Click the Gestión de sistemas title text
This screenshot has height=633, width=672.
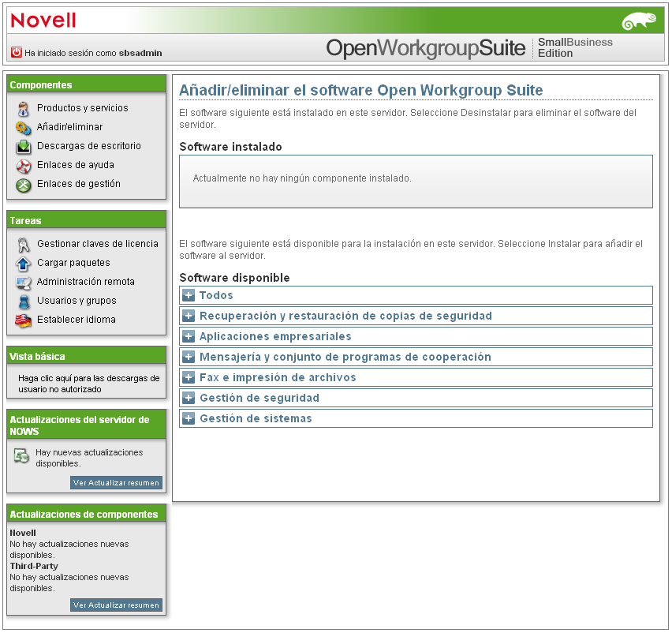pos(256,418)
